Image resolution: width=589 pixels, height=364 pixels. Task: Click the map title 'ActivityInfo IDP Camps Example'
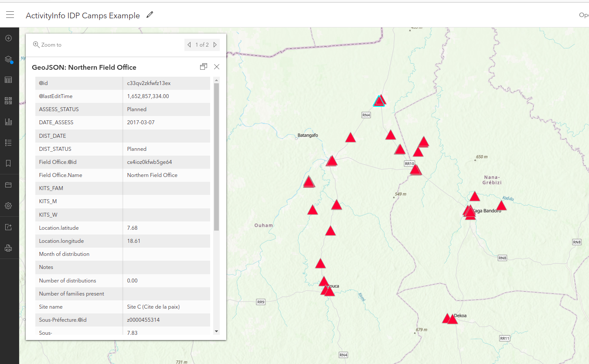tap(83, 16)
